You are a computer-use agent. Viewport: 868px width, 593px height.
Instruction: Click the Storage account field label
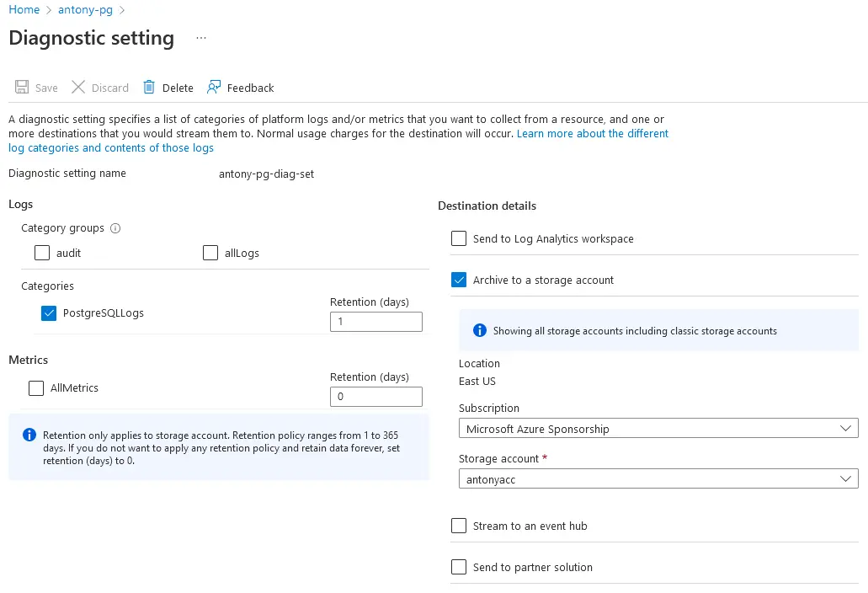tap(498, 459)
